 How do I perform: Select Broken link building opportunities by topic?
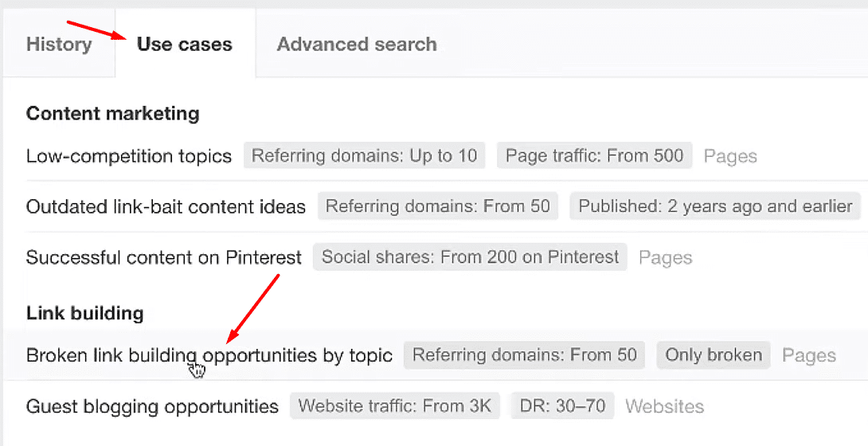[x=209, y=355]
